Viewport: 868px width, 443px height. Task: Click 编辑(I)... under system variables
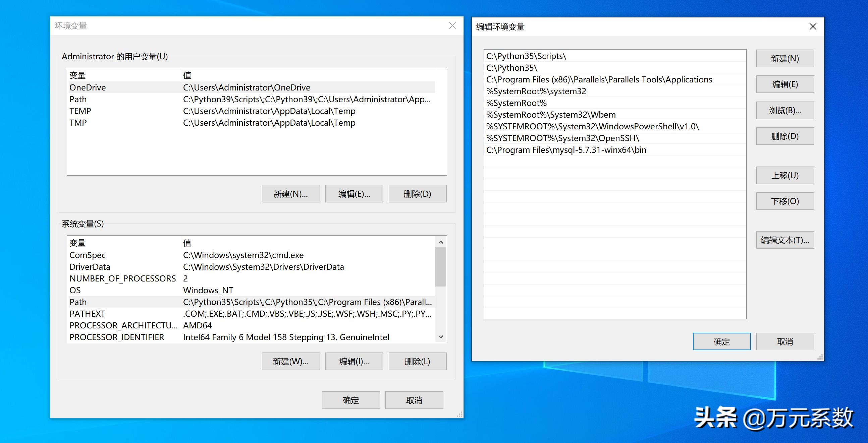(354, 361)
